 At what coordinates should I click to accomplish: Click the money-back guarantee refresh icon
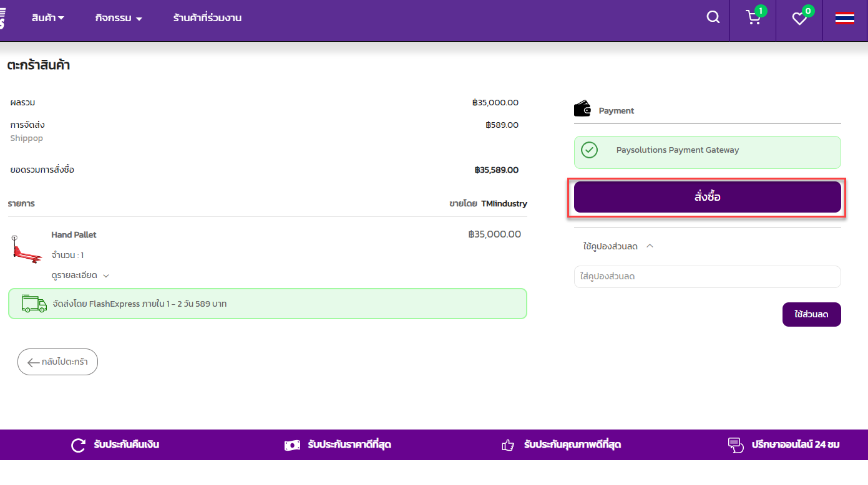[78, 445]
